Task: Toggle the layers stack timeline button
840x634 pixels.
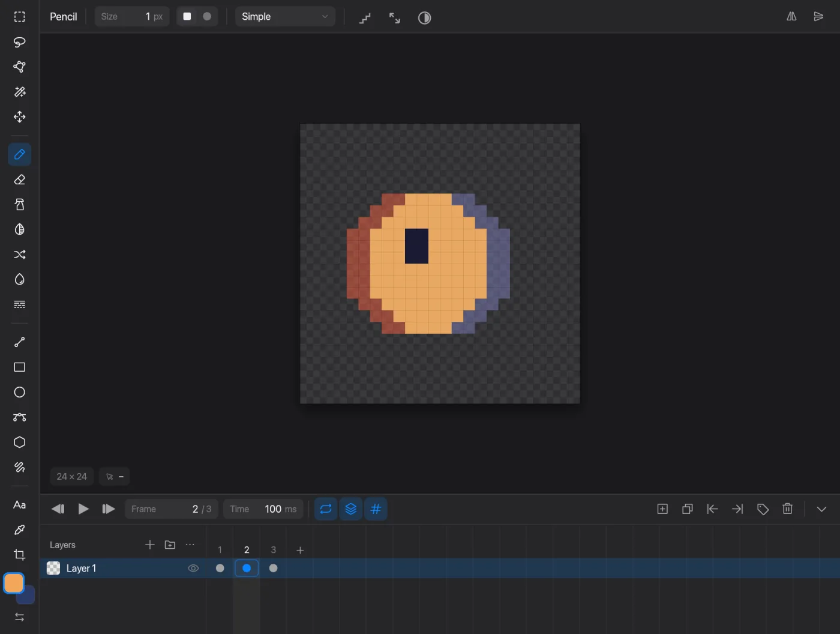Action: [x=351, y=509]
